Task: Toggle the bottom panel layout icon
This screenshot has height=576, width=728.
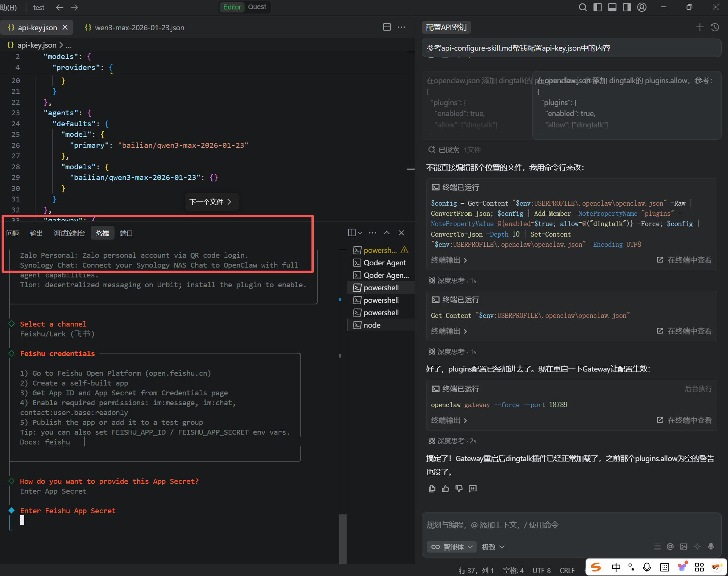Action: tap(612, 7)
